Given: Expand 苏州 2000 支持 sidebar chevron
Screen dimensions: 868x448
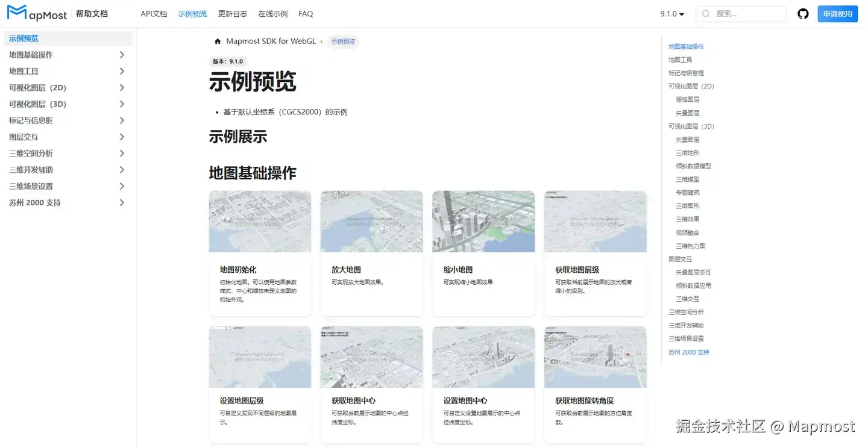Looking at the screenshot, I should [122, 203].
